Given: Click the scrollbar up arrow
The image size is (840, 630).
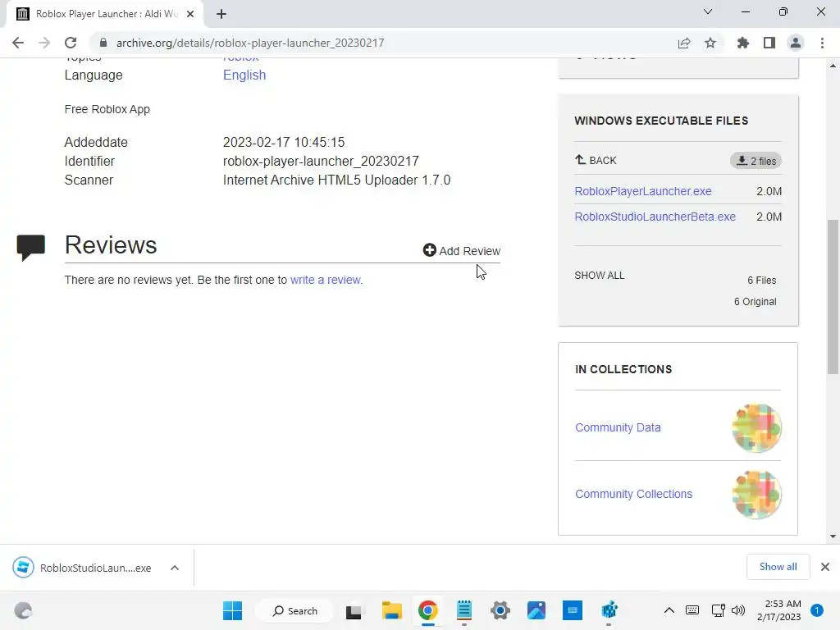Looking at the screenshot, I should 833,66.
